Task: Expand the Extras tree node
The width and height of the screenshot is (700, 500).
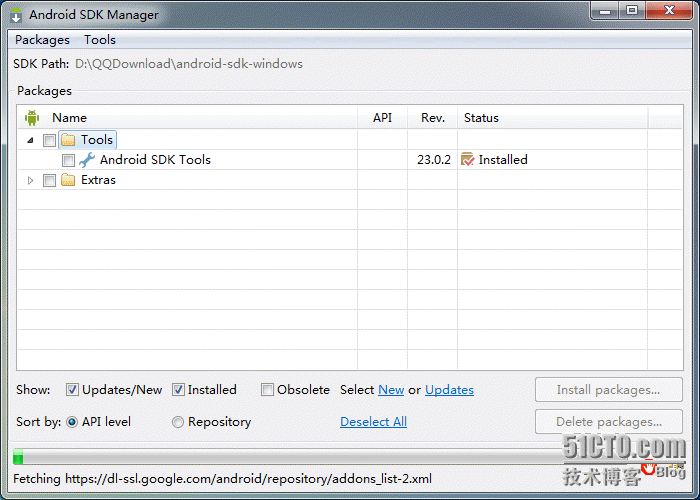Action: point(30,180)
